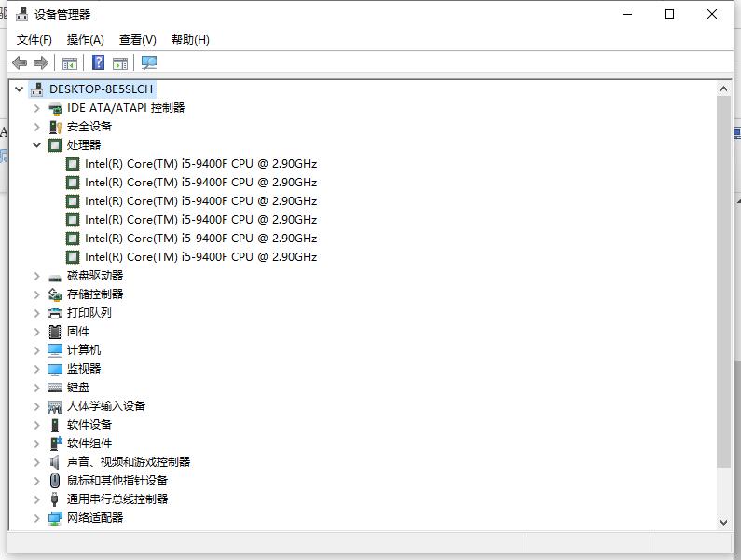Expand the IDE ATA/ATAPI 控制器 node
This screenshot has width=741, height=560.
(37, 108)
